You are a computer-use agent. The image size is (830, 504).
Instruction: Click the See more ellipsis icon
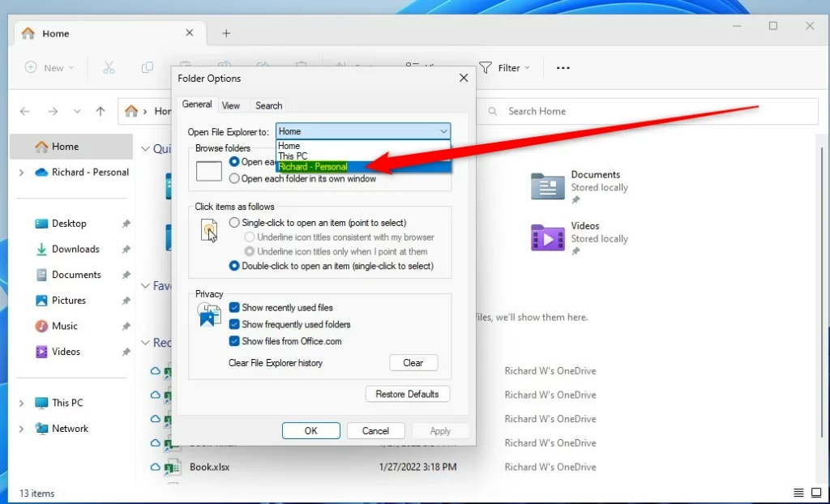click(563, 68)
